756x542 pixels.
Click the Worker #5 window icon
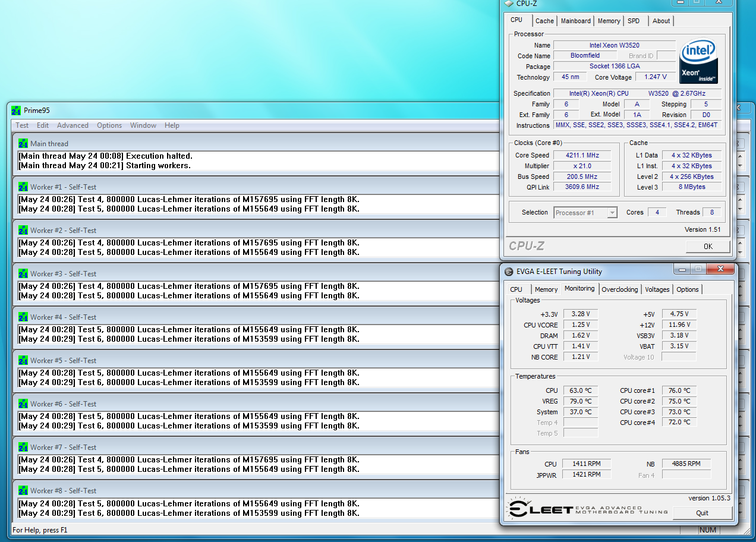point(23,360)
